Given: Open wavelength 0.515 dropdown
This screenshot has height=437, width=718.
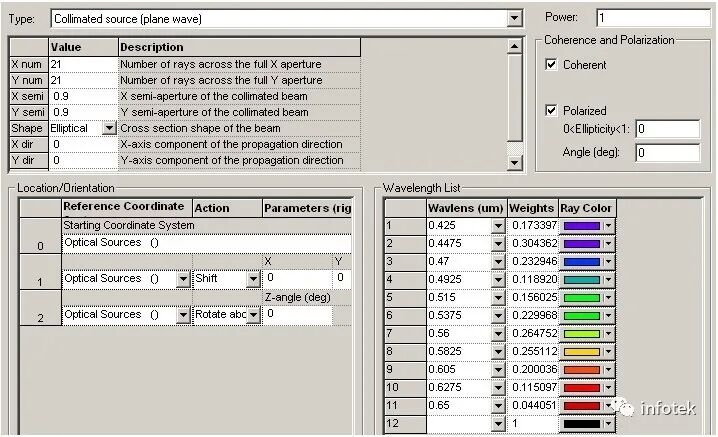Looking at the screenshot, I should pyautogui.click(x=498, y=297).
